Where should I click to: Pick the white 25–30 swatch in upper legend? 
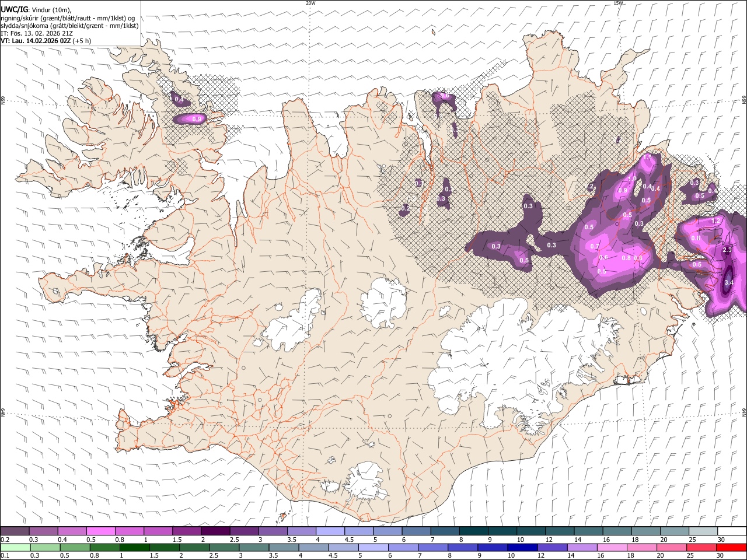pos(703,531)
